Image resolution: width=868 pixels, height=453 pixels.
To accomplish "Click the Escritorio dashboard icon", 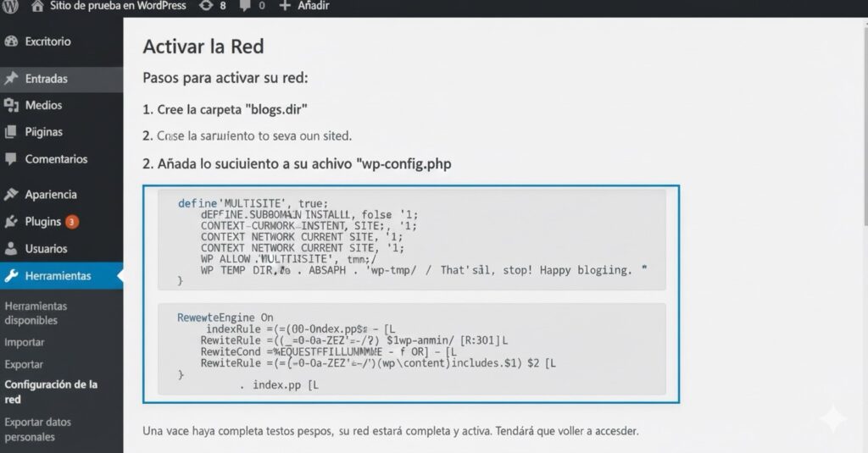I will tap(11, 41).
